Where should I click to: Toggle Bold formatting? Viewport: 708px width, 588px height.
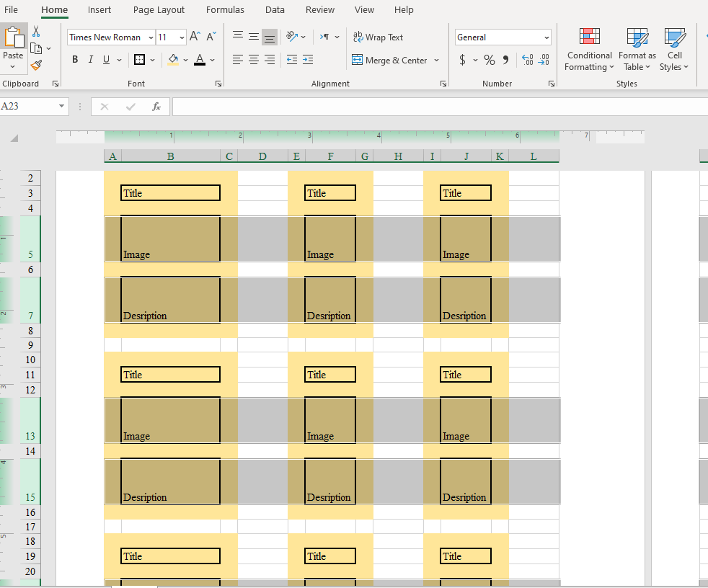pyautogui.click(x=75, y=60)
